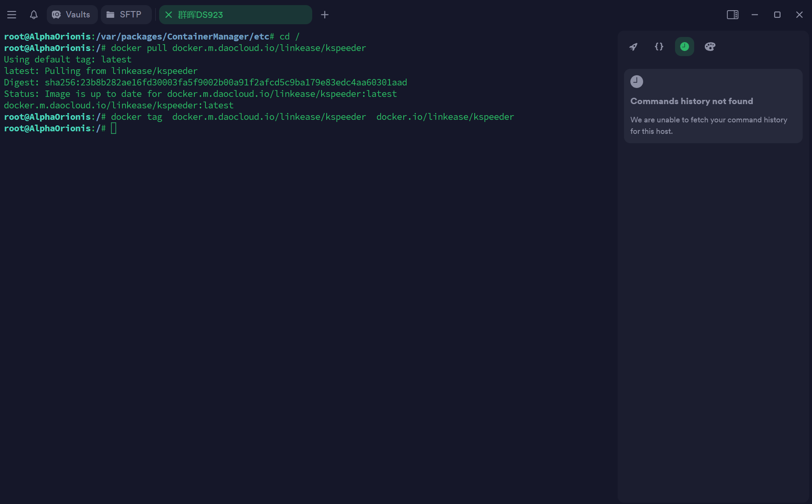The width and height of the screenshot is (812, 504).
Task: Open a new tab with the plus button
Action: click(x=325, y=14)
